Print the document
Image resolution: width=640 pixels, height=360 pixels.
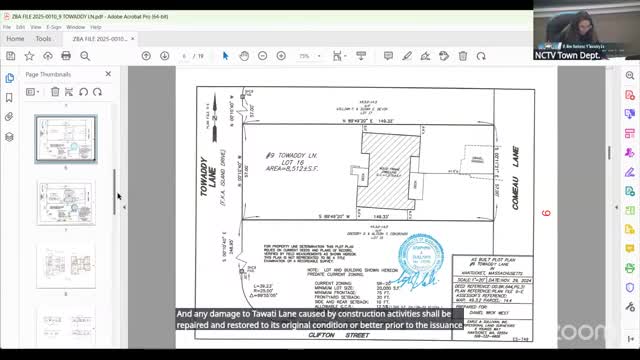tap(66, 56)
